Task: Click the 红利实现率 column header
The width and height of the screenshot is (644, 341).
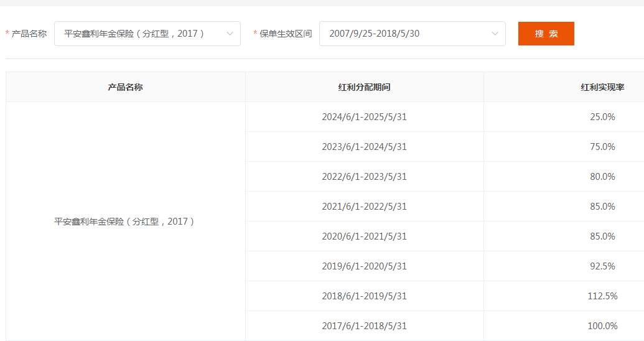Action: tap(602, 87)
